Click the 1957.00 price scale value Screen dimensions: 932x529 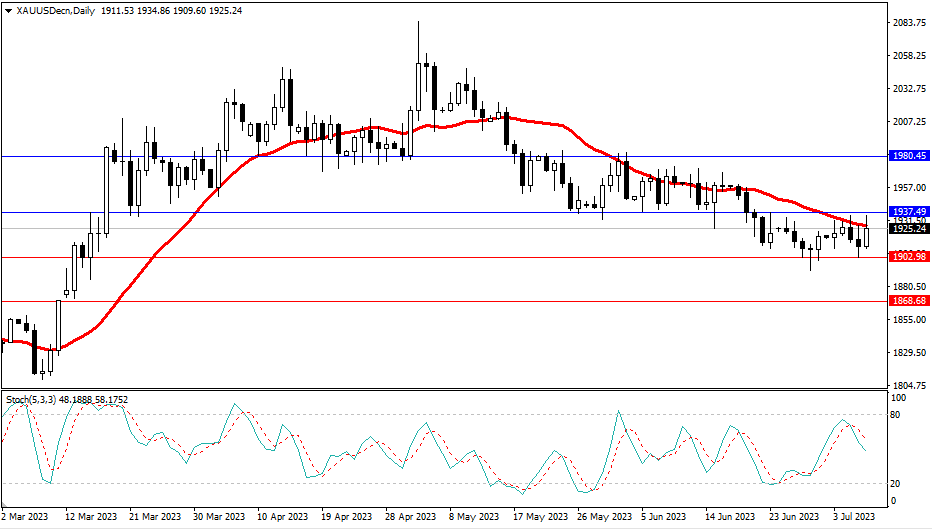click(x=909, y=187)
